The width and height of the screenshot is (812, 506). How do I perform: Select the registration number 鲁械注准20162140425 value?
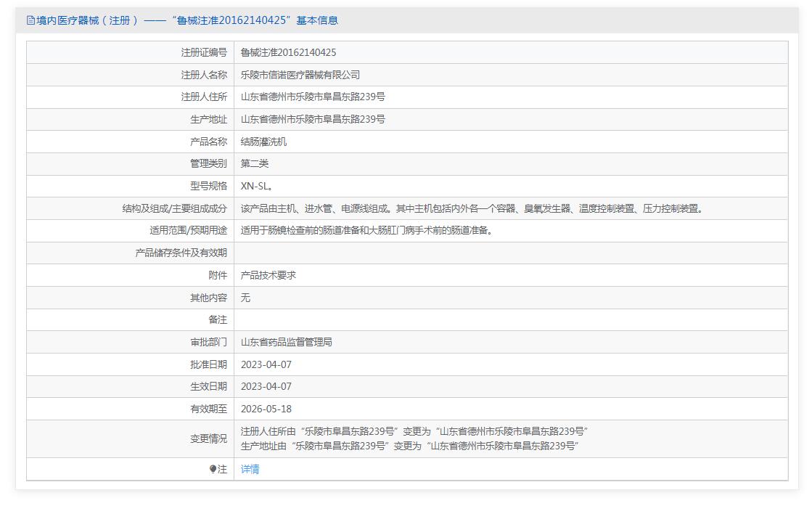[289, 52]
